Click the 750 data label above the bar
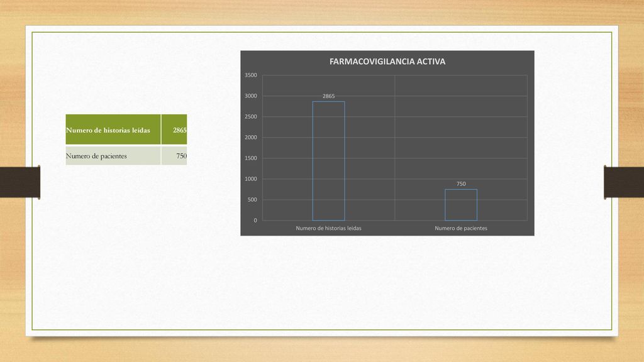 point(461,184)
